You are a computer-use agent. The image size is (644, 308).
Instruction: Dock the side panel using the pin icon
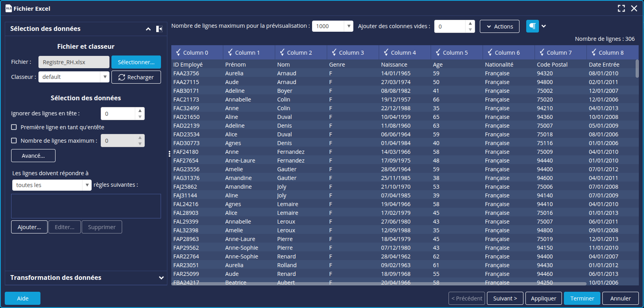point(159,29)
